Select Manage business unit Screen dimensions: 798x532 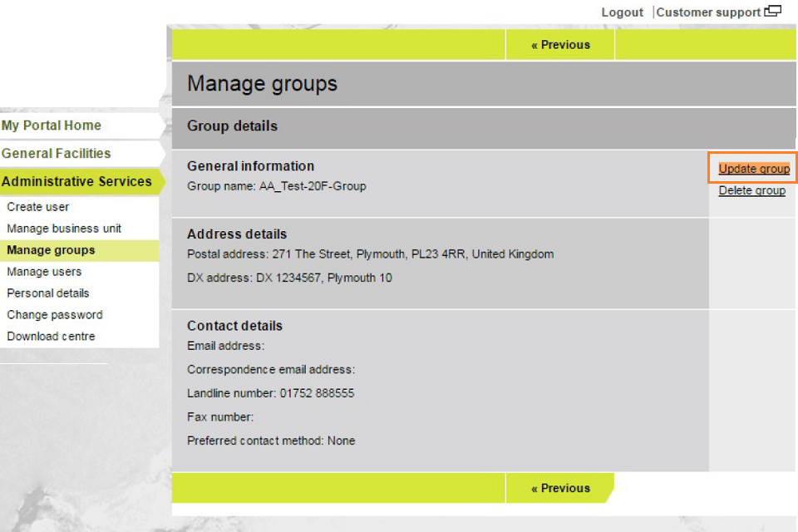pyautogui.click(x=64, y=229)
